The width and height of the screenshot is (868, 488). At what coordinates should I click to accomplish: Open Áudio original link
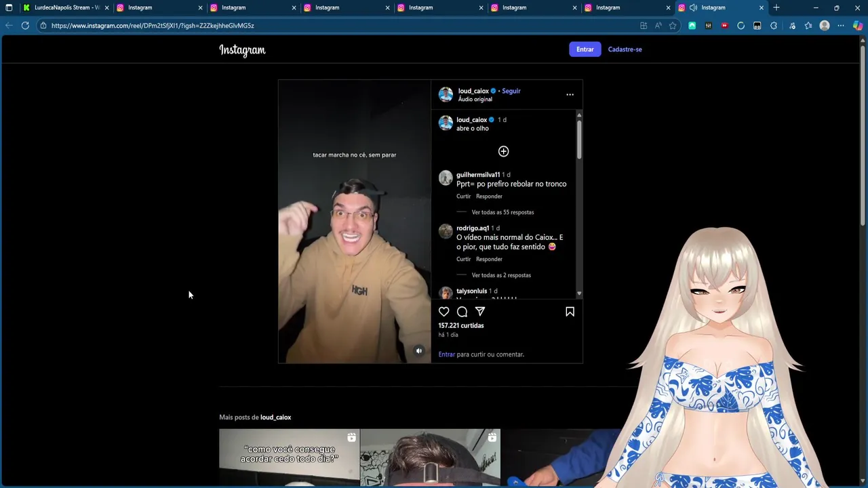click(475, 100)
